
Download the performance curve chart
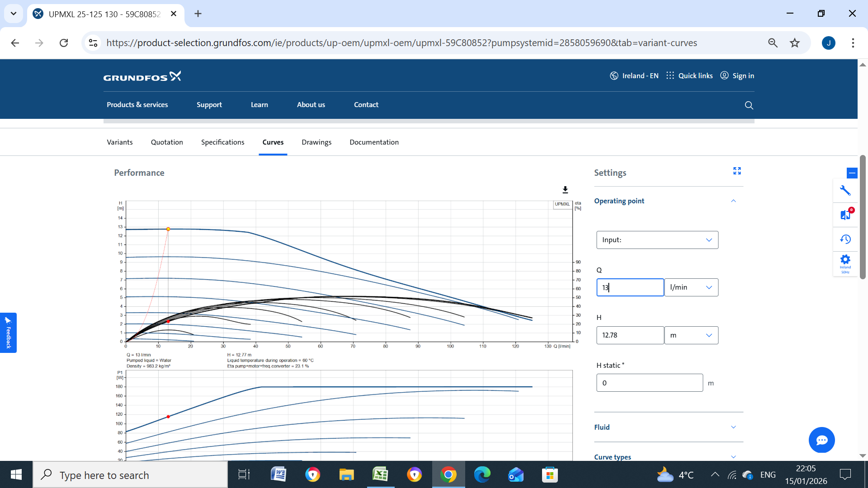point(565,190)
